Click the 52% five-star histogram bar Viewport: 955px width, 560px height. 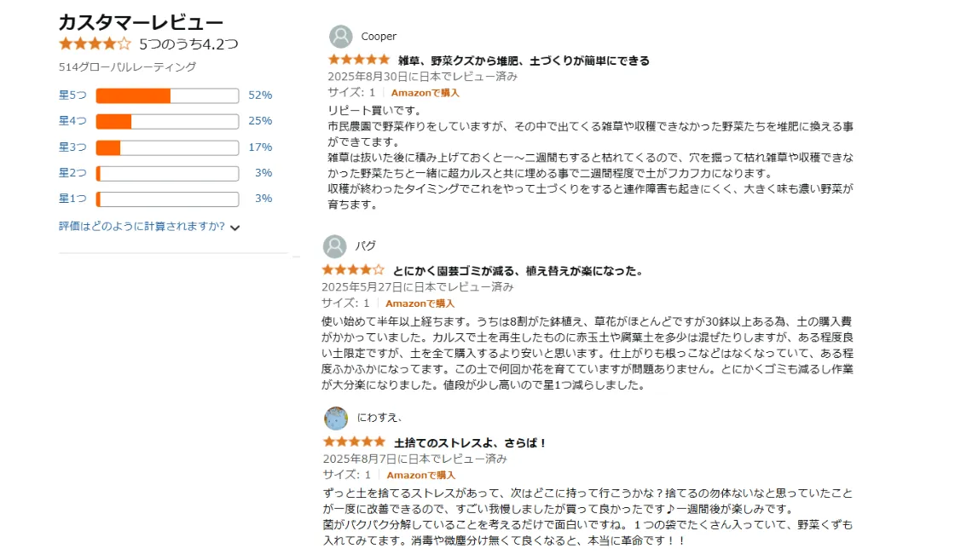167,95
